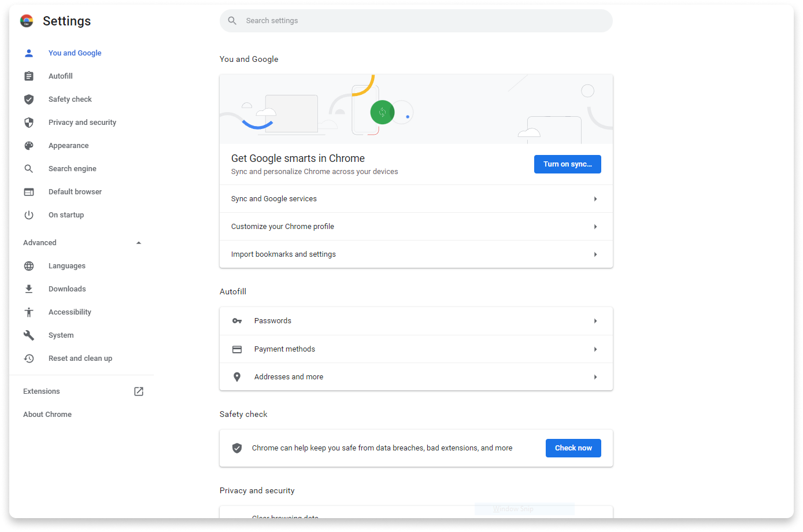Click the Default browser window icon

(x=29, y=192)
